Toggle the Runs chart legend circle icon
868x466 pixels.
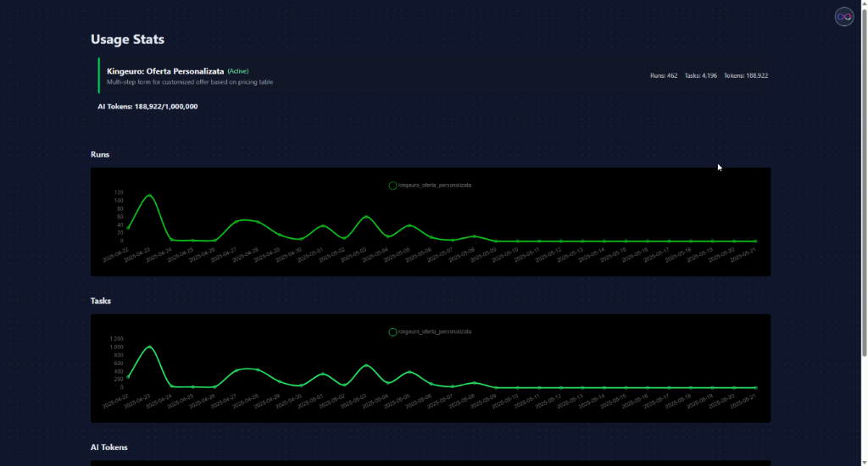pos(392,186)
